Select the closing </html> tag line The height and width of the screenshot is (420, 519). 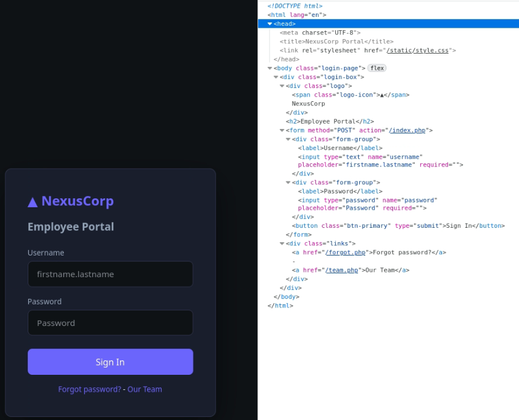280,306
